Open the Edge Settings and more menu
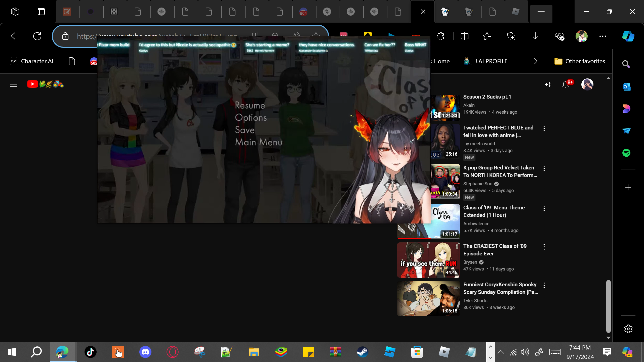The height and width of the screenshot is (362, 644). click(603, 36)
